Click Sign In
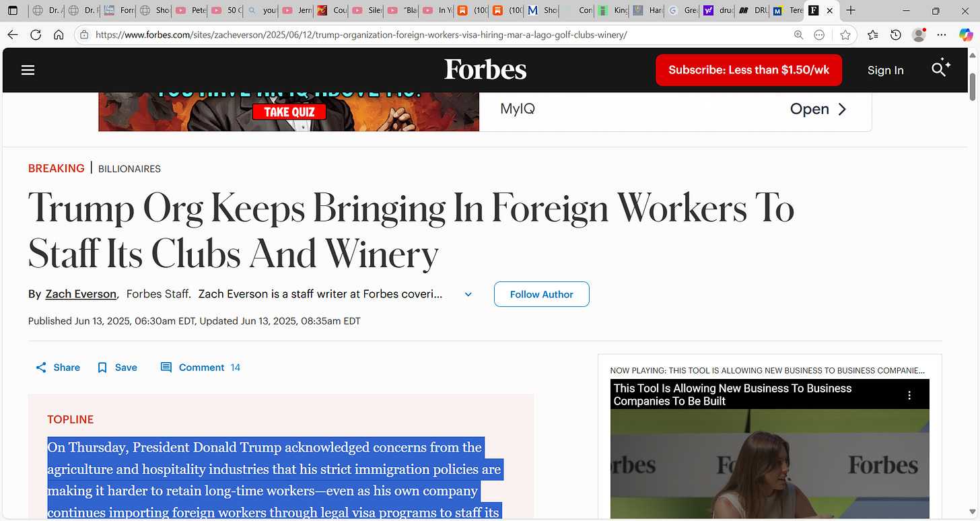980x521 pixels. point(885,70)
